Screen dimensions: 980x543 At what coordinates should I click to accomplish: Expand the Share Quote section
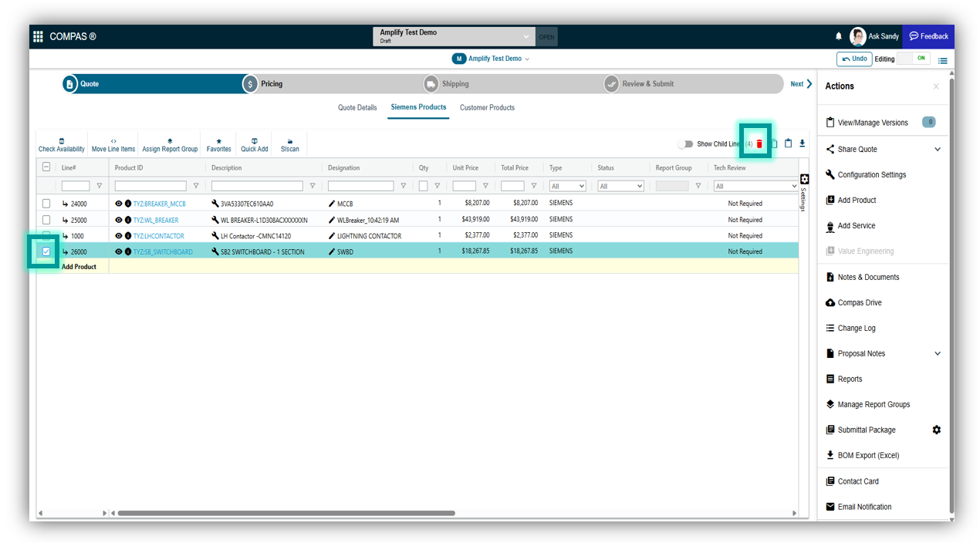(x=938, y=150)
